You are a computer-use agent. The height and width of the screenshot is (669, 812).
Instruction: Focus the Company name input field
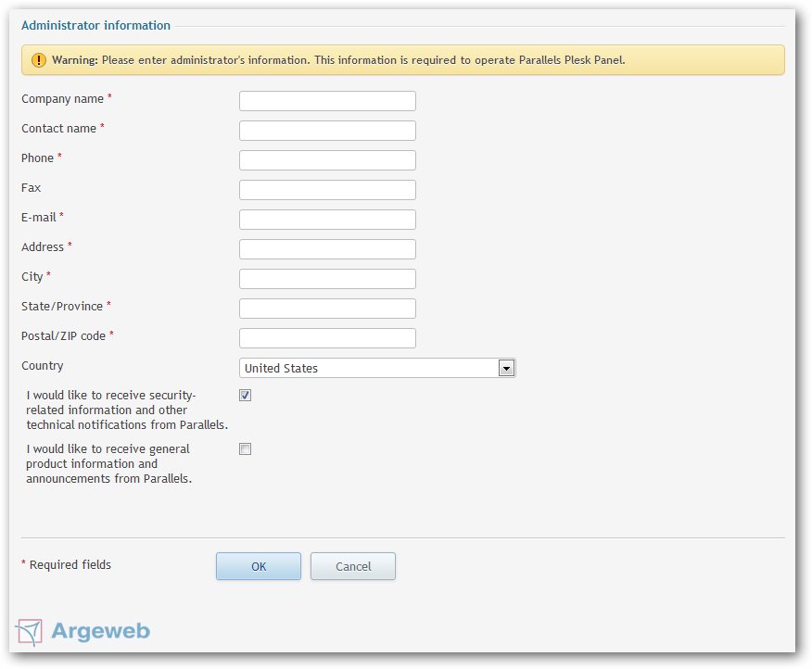(x=327, y=101)
